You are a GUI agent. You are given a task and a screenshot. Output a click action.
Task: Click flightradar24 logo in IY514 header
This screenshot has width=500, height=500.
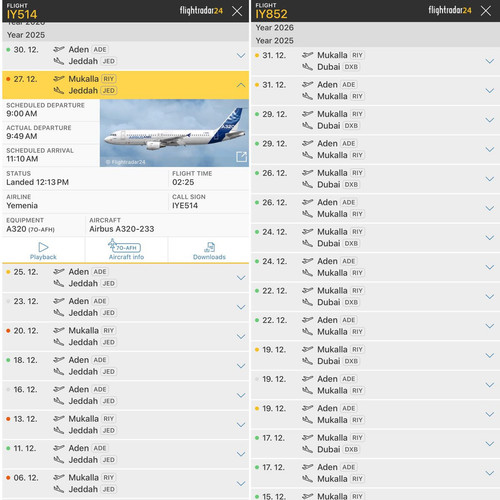point(201,11)
